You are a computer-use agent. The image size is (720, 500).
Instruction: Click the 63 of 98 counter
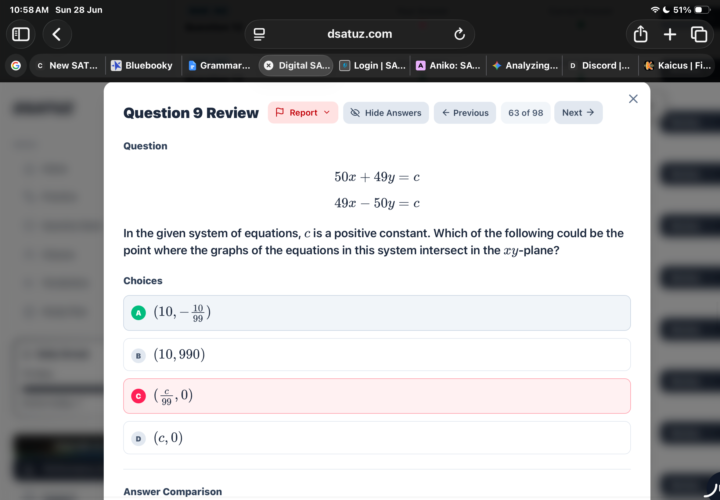click(x=525, y=113)
